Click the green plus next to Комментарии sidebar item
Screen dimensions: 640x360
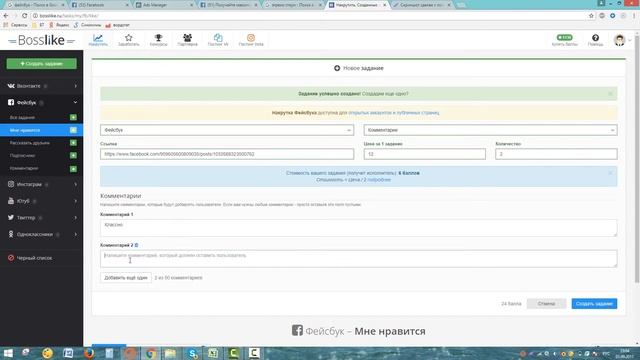pos(73,169)
